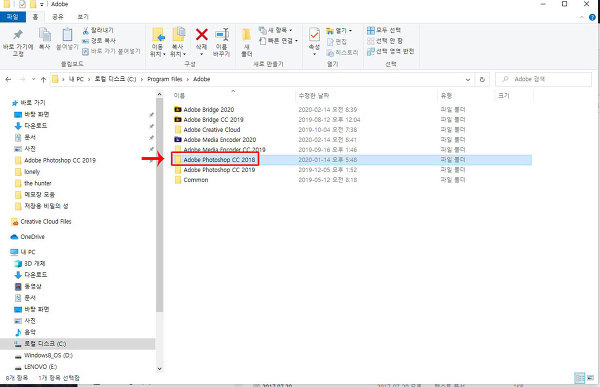Screen dimensions: 600x387
Task: Click Select none (선택 안 함)
Action: click(x=385, y=40)
